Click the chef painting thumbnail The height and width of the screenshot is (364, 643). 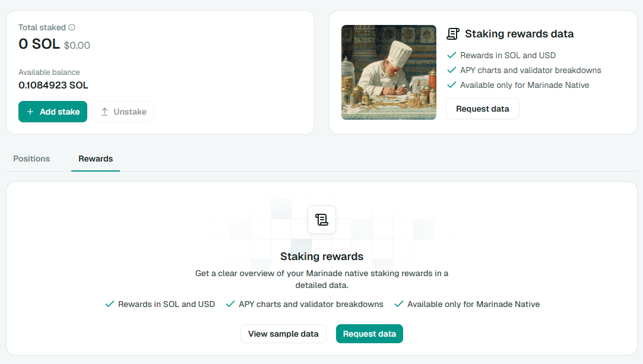[388, 72]
